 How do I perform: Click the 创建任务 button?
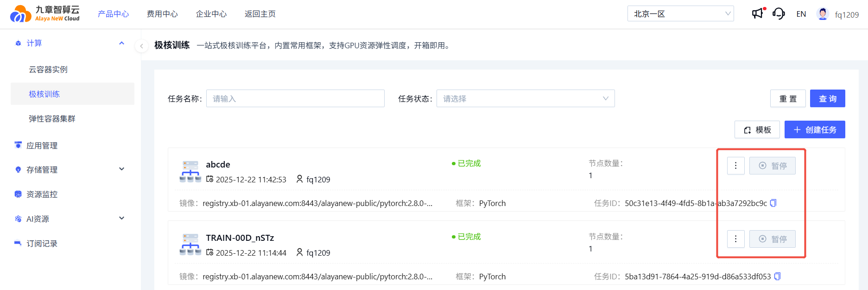(814, 130)
